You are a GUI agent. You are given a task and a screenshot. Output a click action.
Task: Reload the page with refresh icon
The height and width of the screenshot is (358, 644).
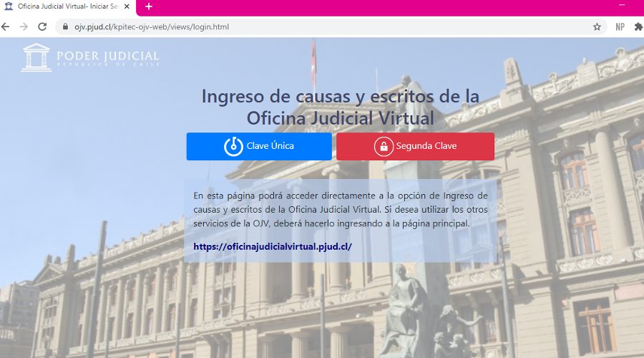[42, 26]
